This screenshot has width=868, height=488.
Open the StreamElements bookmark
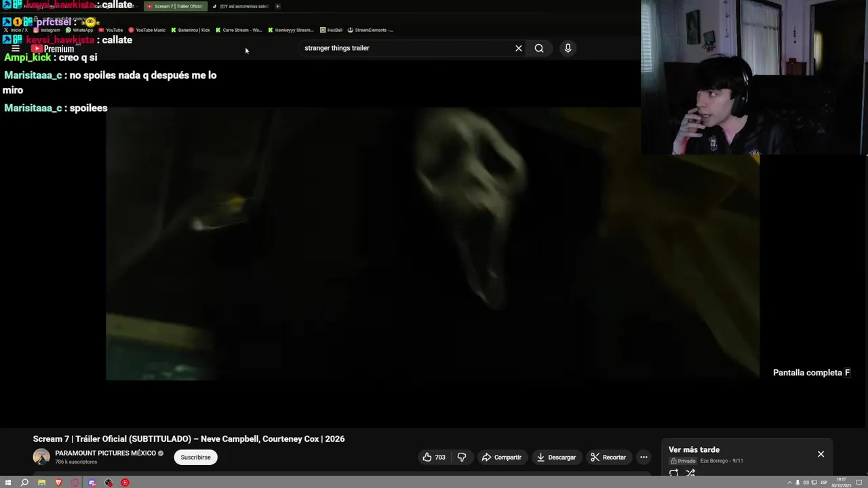[370, 30]
